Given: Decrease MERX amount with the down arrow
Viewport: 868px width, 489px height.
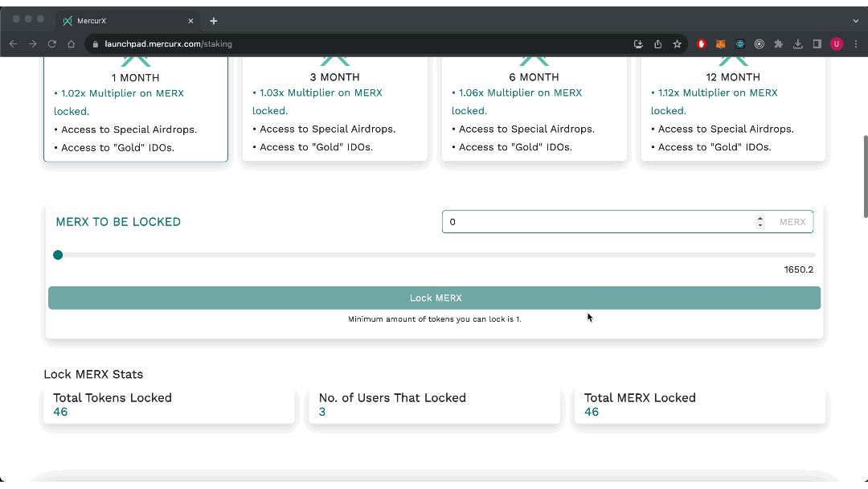Looking at the screenshot, I should pos(760,225).
